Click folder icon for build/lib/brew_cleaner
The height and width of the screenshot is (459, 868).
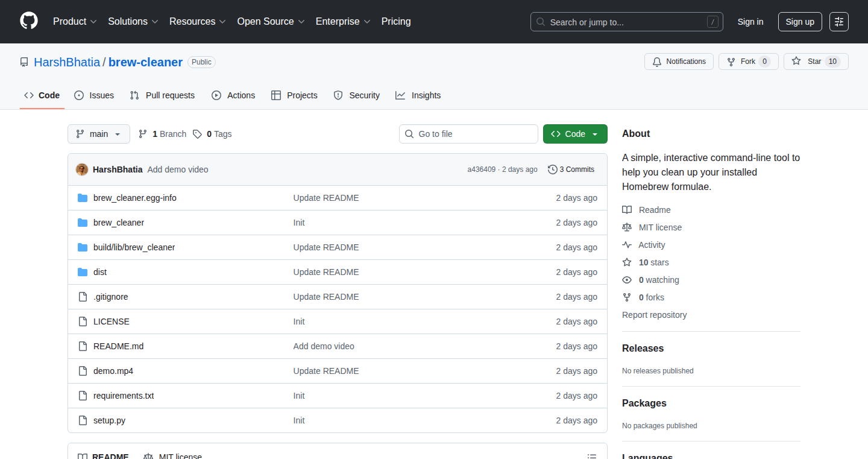pyautogui.click(x=83, y=247)
